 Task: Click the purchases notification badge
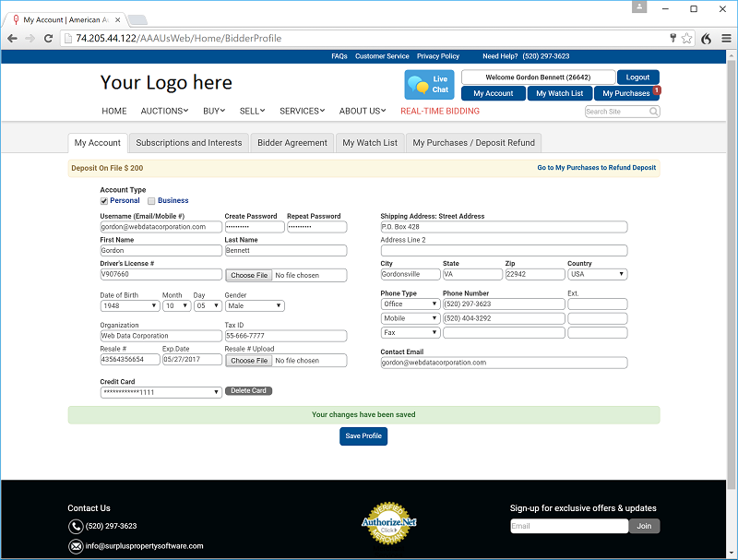click(657, 89)
